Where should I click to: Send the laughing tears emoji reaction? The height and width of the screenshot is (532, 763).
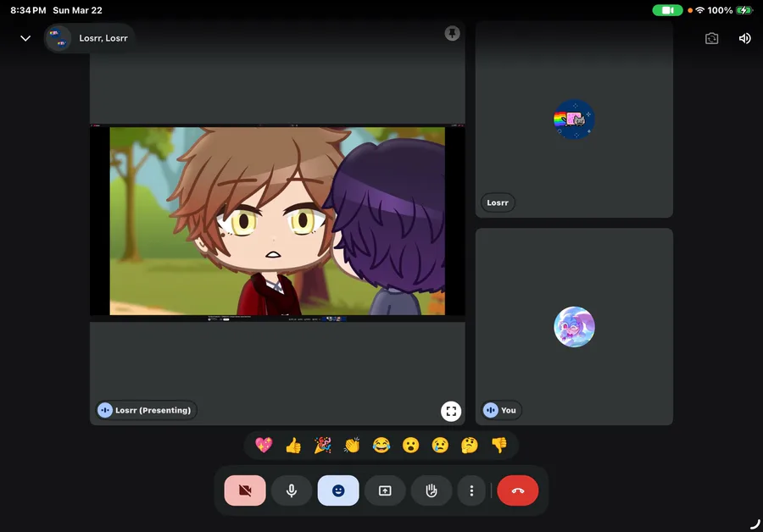coord(381,445)
